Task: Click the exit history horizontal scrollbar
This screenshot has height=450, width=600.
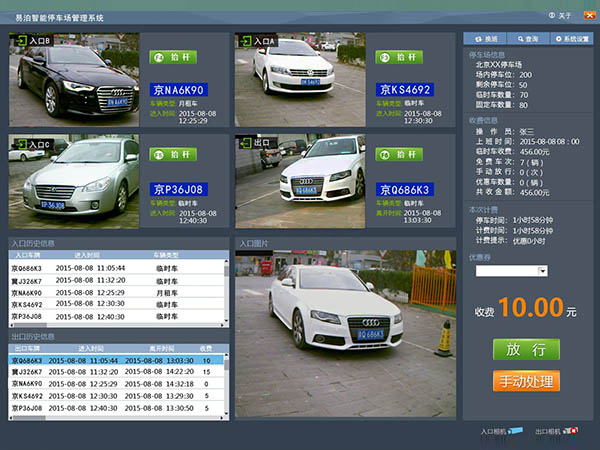Action: coord(116,418)
